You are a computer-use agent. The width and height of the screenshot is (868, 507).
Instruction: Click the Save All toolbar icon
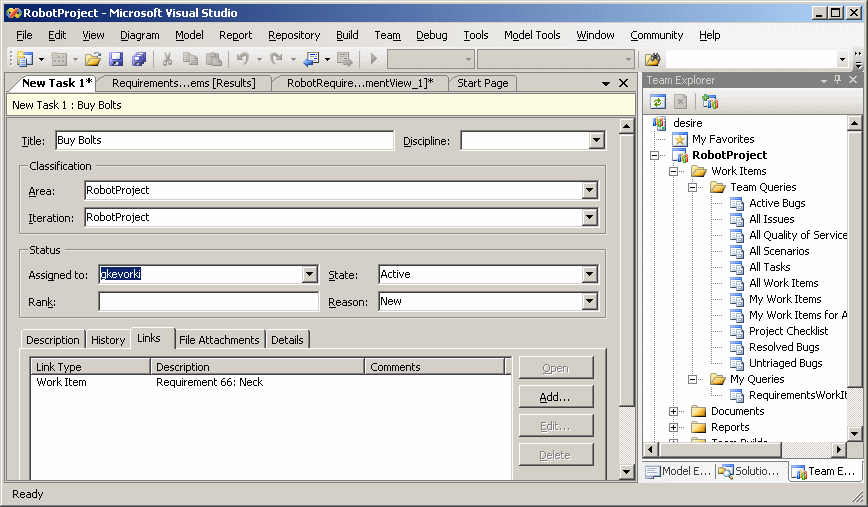click(139, 60)
